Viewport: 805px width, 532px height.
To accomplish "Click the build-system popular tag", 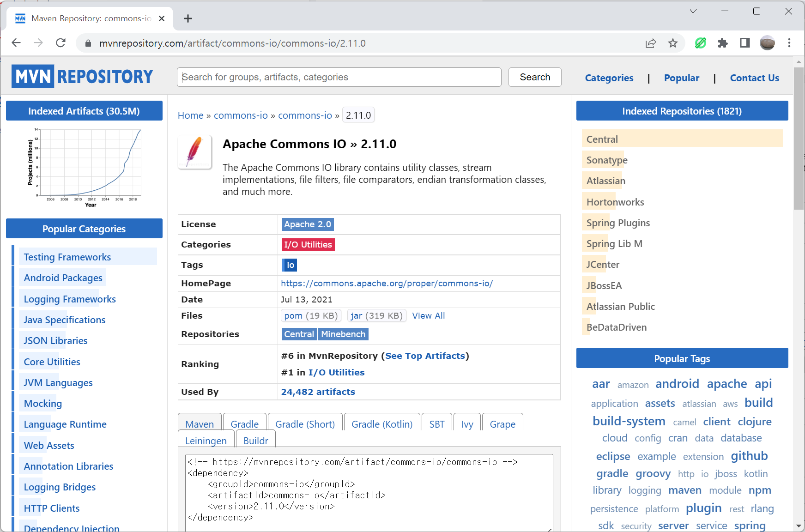I will (629, 421).
